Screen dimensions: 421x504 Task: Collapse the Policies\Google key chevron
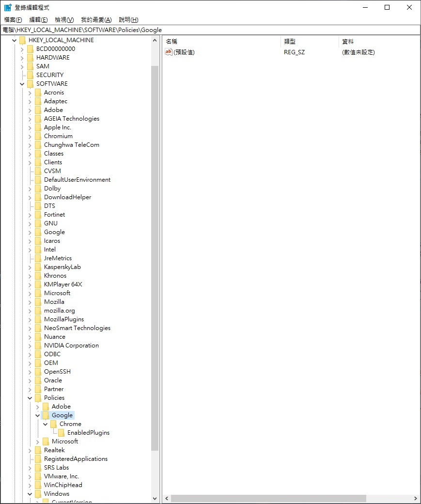click(x=37, y=415)
